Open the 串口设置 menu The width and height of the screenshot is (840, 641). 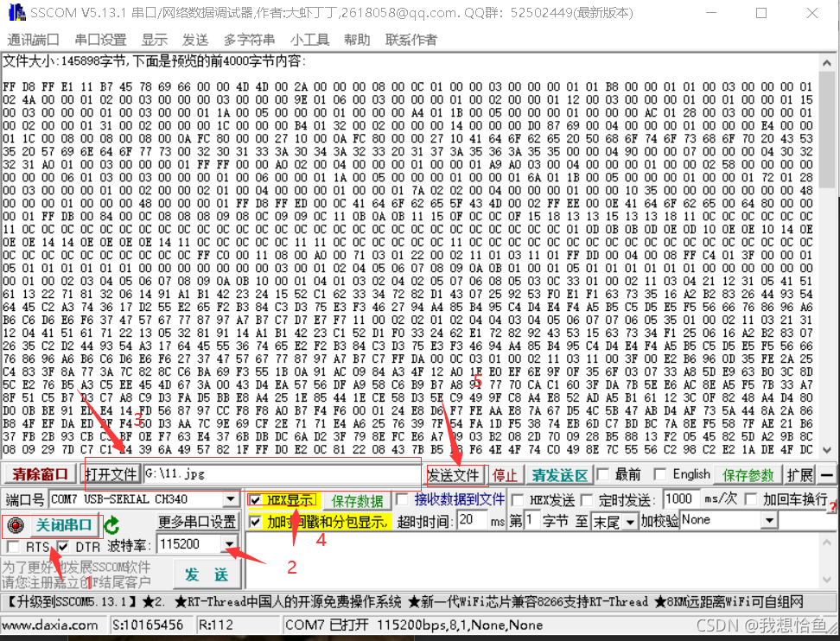click(101, 40)
